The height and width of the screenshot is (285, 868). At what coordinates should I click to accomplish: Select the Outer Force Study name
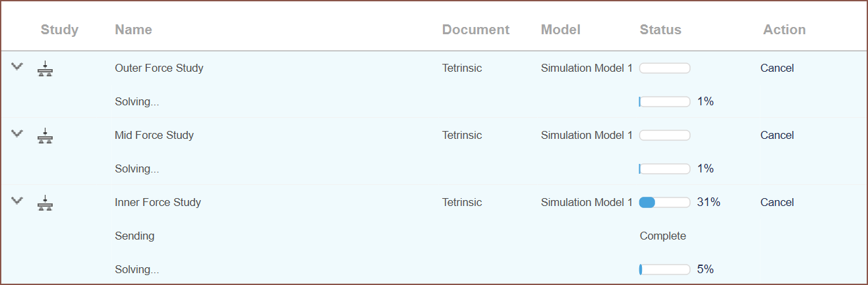[159, 68]
